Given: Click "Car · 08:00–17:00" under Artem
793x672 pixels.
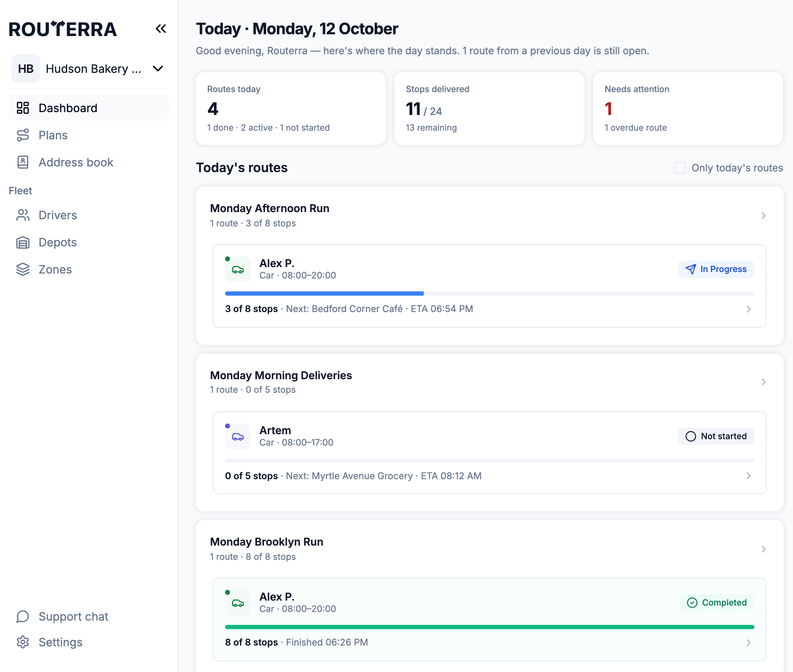Looking at the screenshot, I should (296, 442).
